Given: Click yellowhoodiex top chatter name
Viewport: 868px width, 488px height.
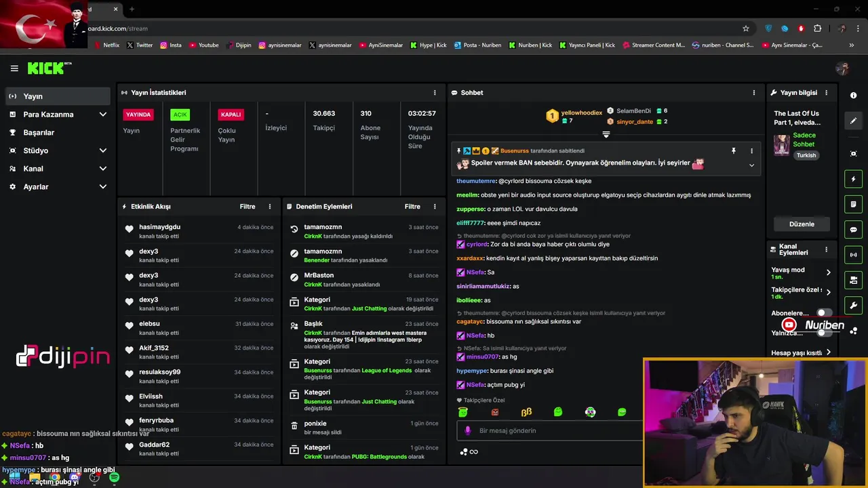Looking at the screenshot, I should point(582,113).
